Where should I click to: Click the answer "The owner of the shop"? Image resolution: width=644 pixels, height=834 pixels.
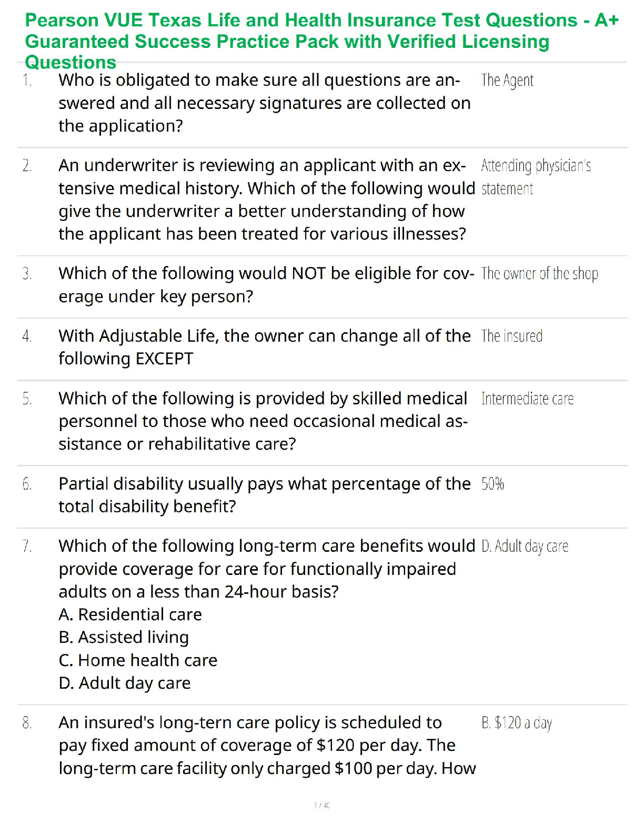(x=539, y=274)
